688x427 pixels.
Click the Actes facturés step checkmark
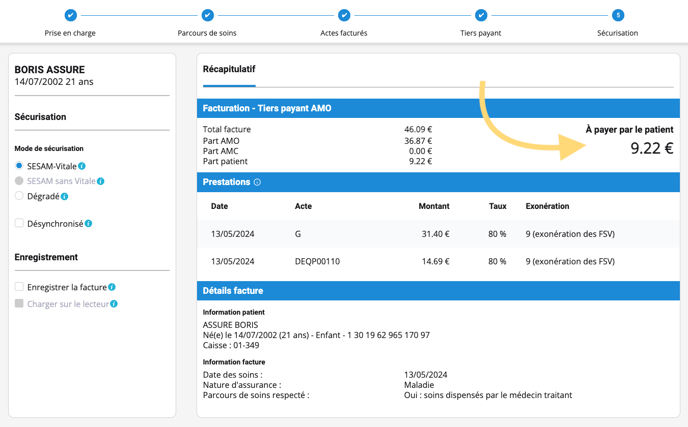coord(344,15)
